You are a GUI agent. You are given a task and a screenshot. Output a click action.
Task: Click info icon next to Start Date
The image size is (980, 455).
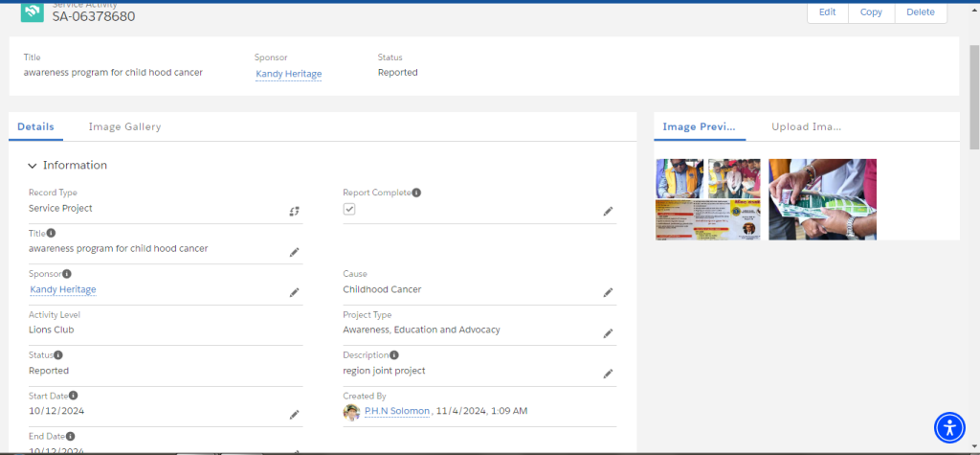tap(73, 396)
